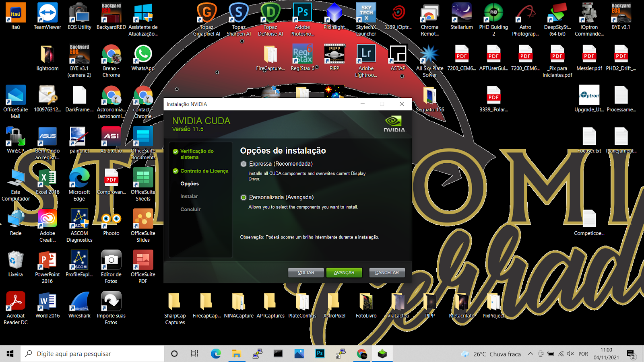Open the Microsoft Edge desktop icon
644x362 pixels.
click(79, 184)
